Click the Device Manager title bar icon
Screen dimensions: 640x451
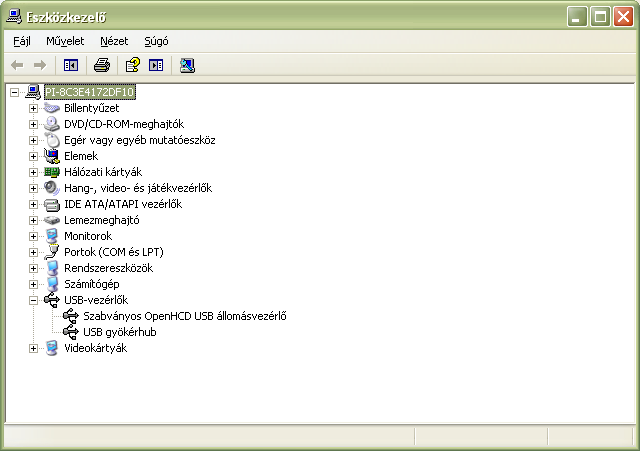(14, 17)
